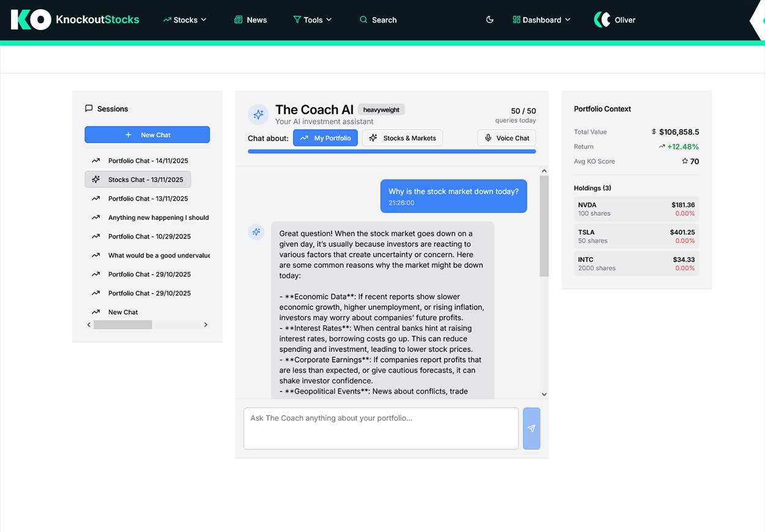
Task: Toggle dark mode with moon icon
Action: (490, 20)
